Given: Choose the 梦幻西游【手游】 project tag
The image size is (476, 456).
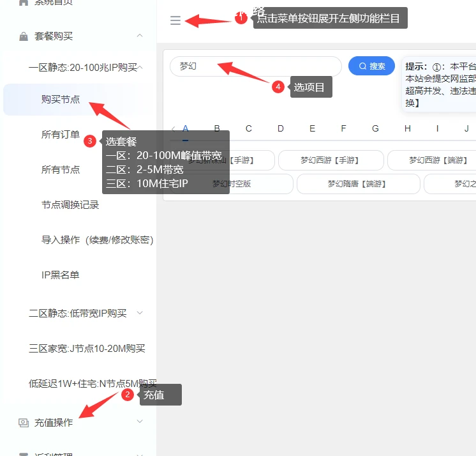Looking at the screenshot, I should pos(331,160).
